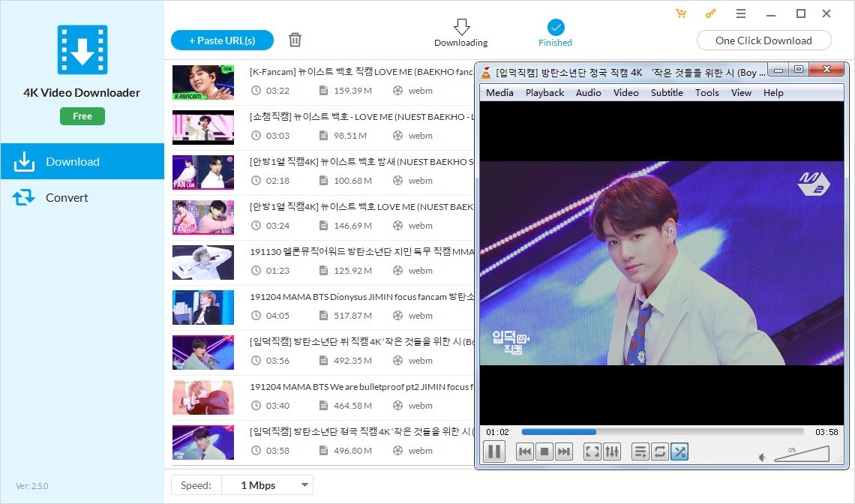Image resolution: width=855 pixels, height=504 pixels.
Task: Click the Convert sidebar arrows icon
Action: 23,197
